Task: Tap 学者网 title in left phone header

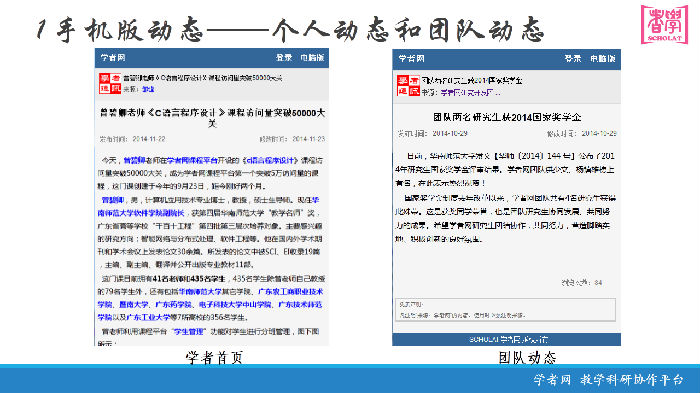Action: click(x=113, y=58)
